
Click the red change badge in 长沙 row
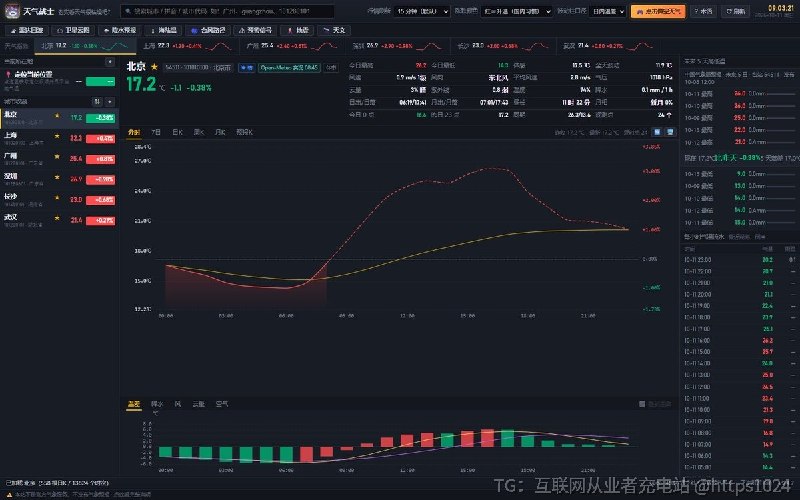click(x=101, y=200)
